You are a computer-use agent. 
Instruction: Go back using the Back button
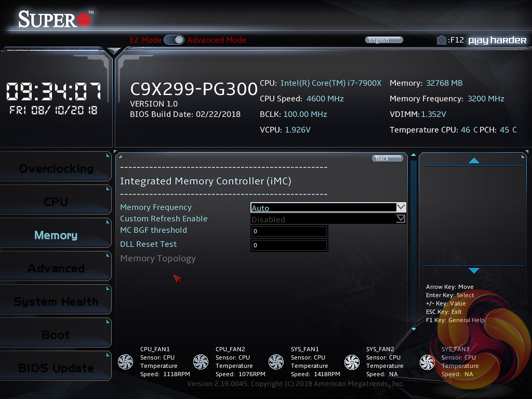(387, 158)
